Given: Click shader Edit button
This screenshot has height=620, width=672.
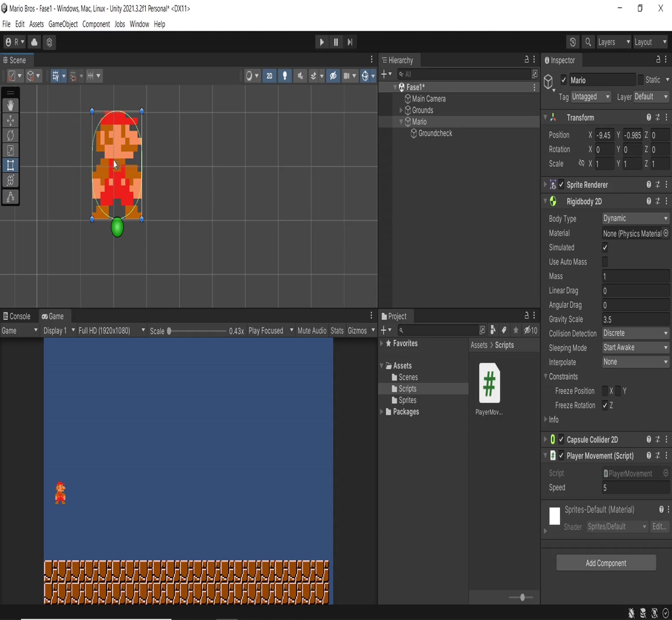Looking at the screenshot, I should point(659,527).
